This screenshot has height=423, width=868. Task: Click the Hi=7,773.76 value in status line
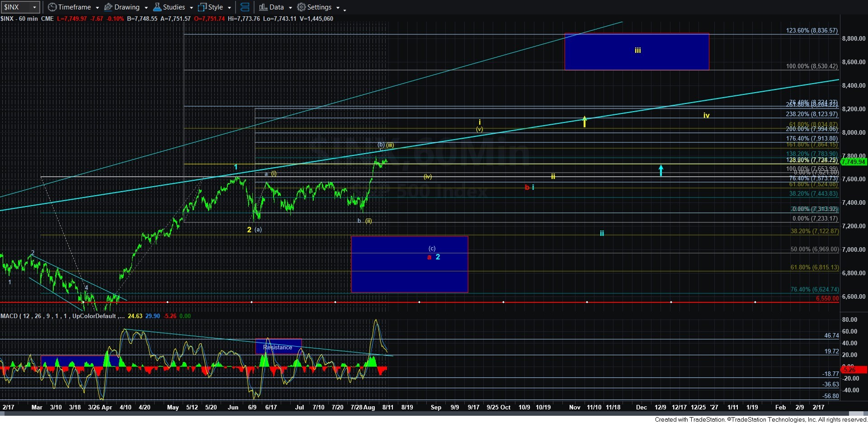(244, 19)
